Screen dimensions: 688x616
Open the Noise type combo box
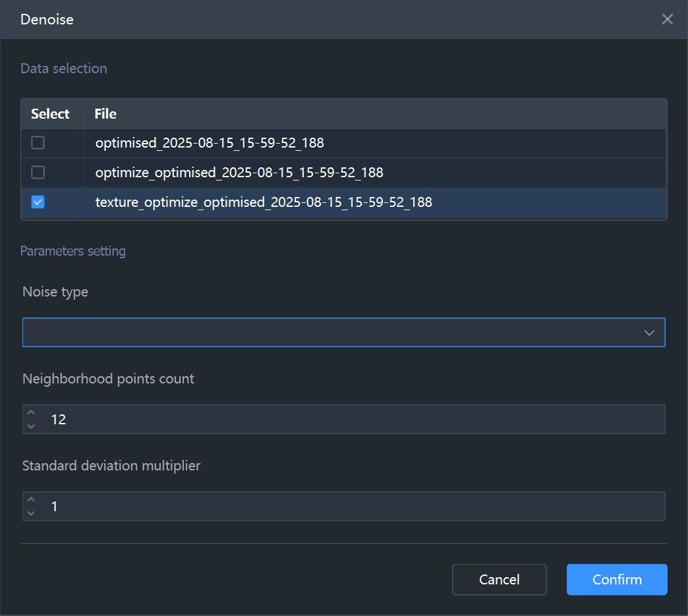(343, 333)
